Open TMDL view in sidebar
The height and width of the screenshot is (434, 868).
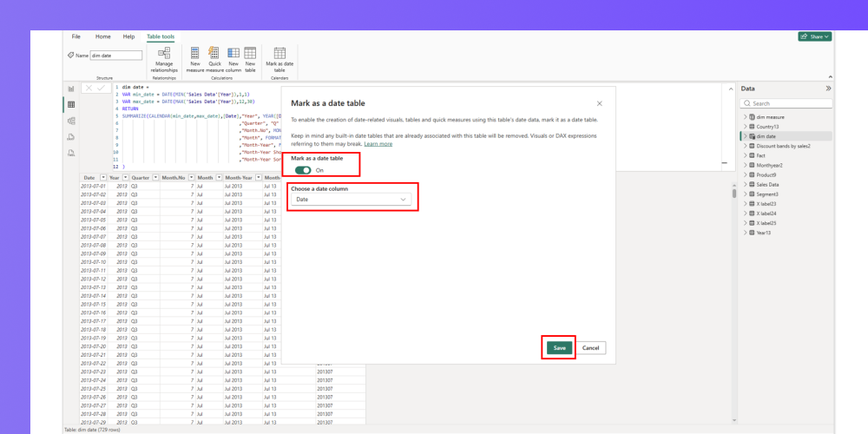coord(71,153)
